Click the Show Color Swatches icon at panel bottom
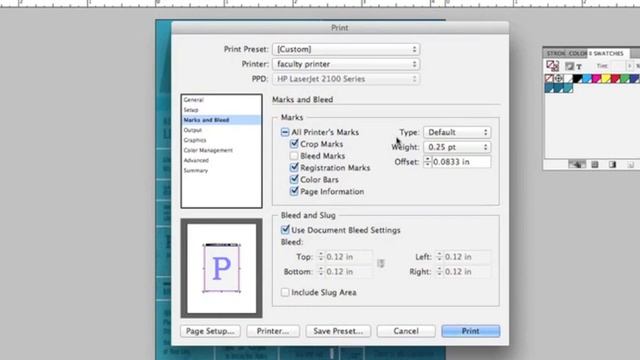 (x=595, y=164)
